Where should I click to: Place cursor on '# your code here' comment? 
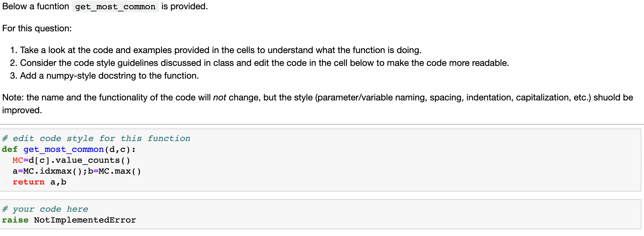coord(45,209)
